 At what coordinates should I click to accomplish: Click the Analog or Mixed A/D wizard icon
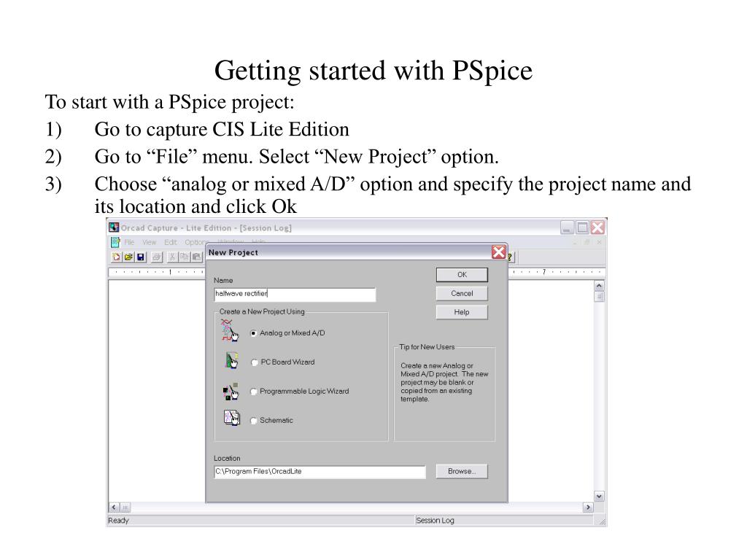click(x=230, y=330)
